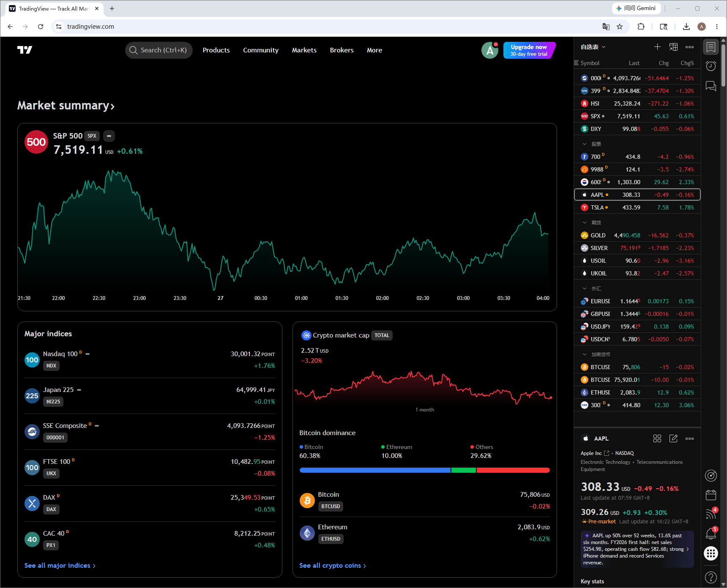Select the TSLA watchlist row
727x588 pixels.
point(637,207)
